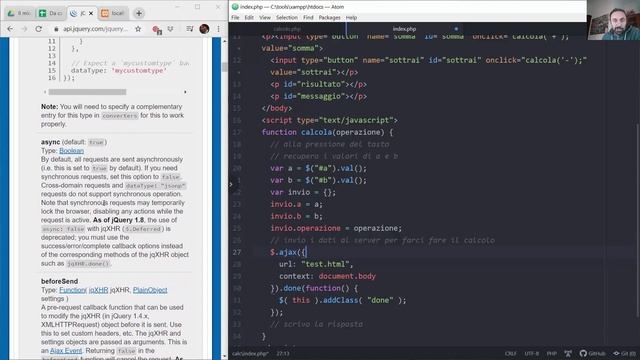Close the jQuery browser tab
640x360 pixels.
91,13
